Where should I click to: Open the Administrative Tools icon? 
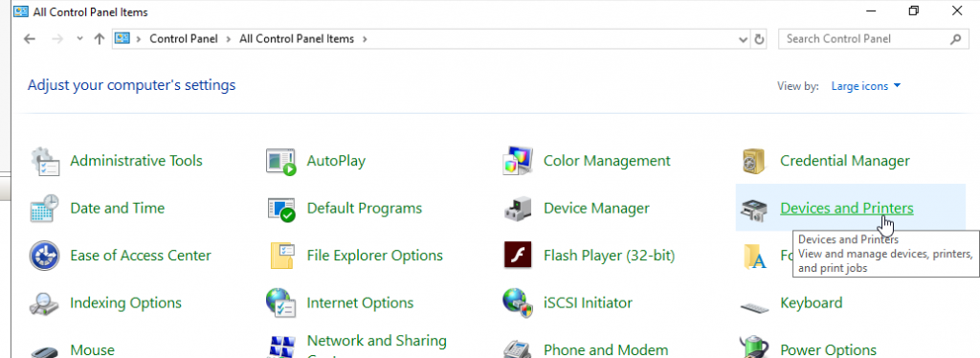(45, 161)
